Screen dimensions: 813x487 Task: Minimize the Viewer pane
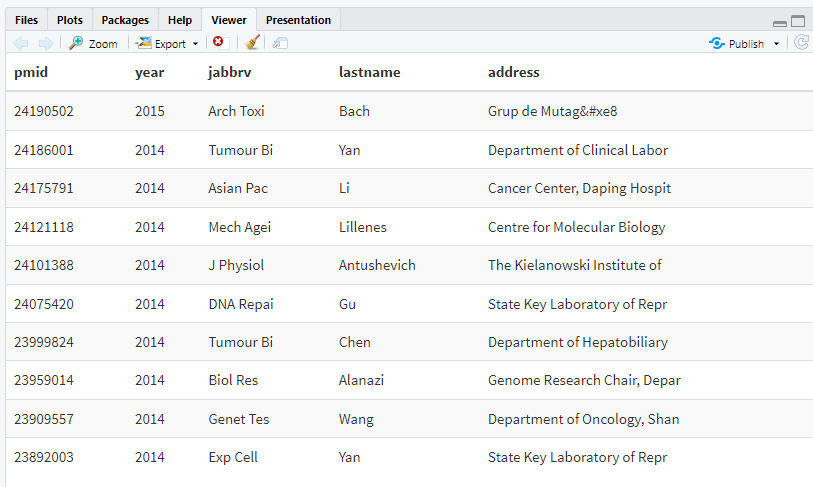(780, 22)
